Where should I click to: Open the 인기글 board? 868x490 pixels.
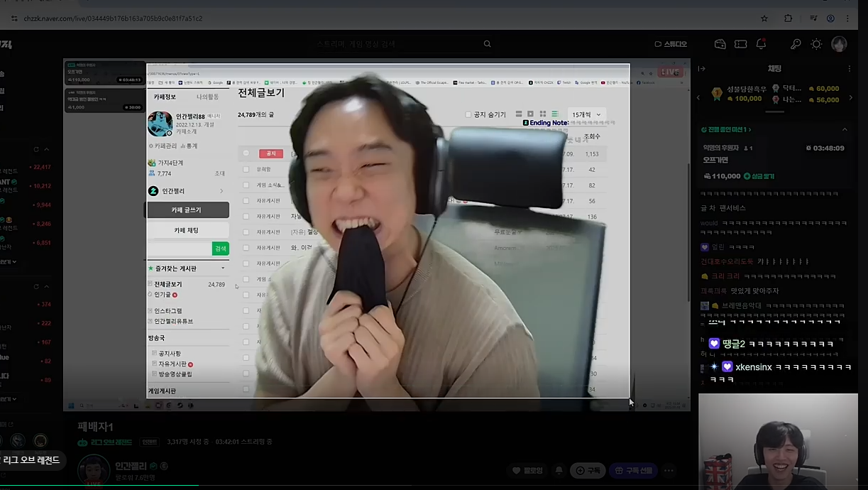click(163, 294)
